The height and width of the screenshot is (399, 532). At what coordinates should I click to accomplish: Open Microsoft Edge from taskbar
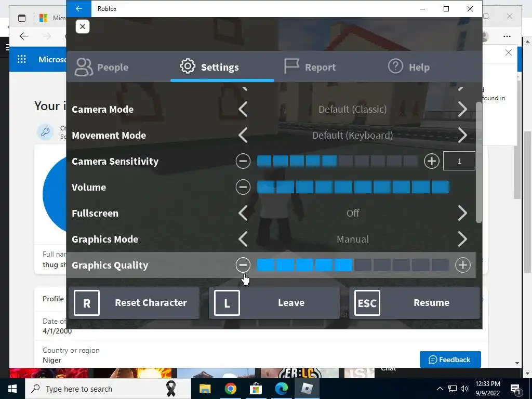point(281,389)
